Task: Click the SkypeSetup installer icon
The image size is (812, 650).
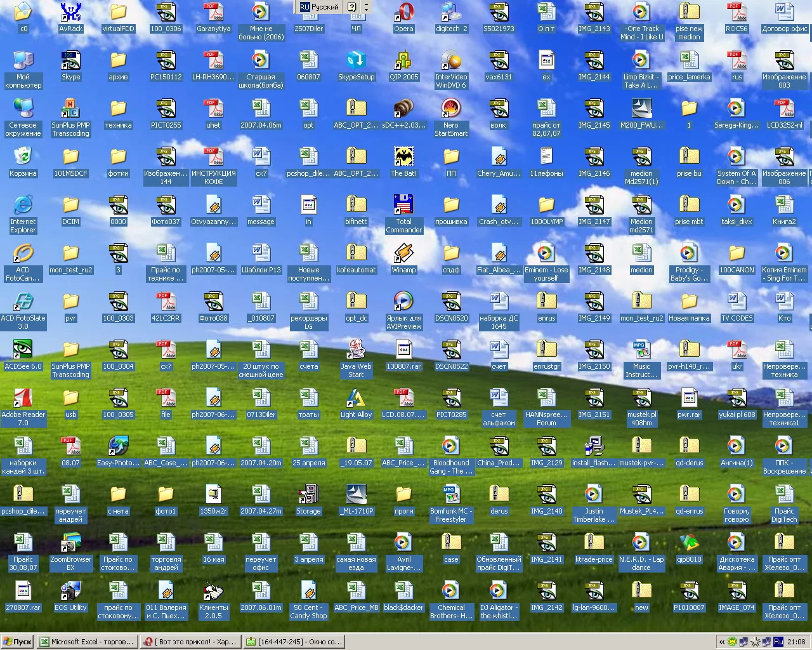Action: pyautogui.click(x=356, y=65)
